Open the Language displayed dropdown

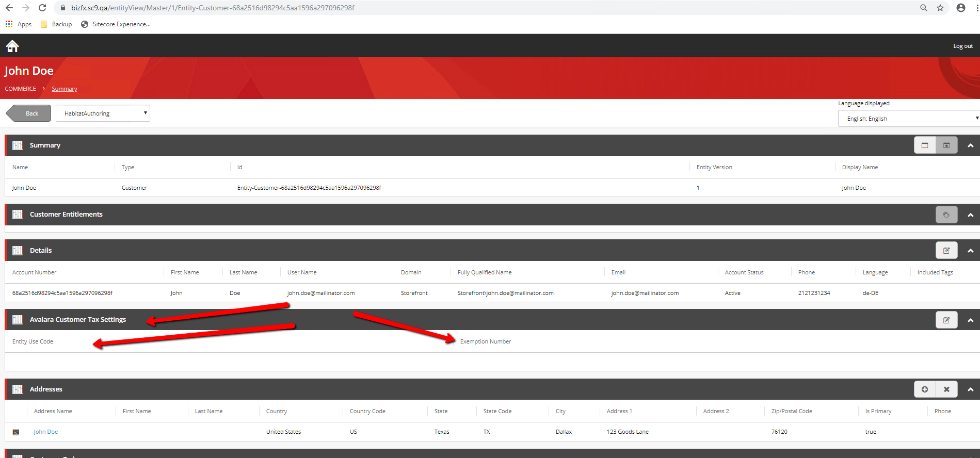pyautogui.click(x=909, y=118)
